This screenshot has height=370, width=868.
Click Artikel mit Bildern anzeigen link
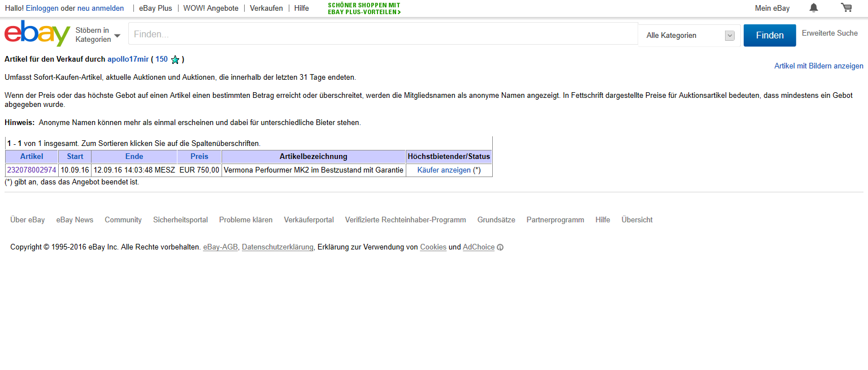[x=819, y=66]
